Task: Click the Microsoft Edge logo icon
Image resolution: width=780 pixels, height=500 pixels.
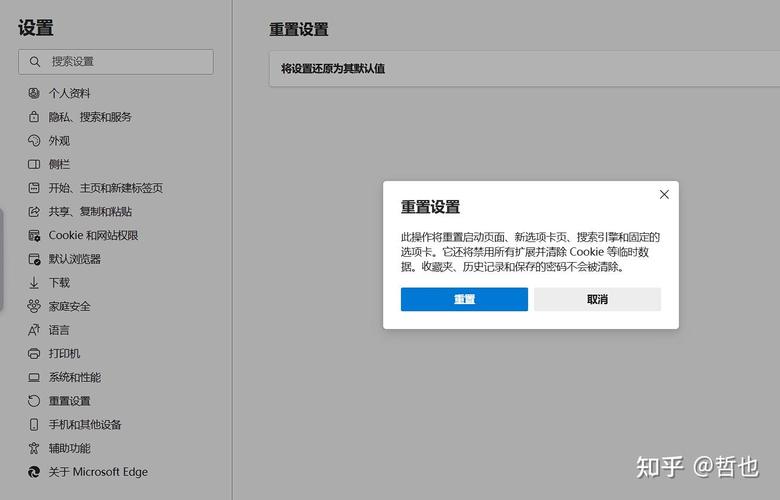Action: (x=34, y=472)
